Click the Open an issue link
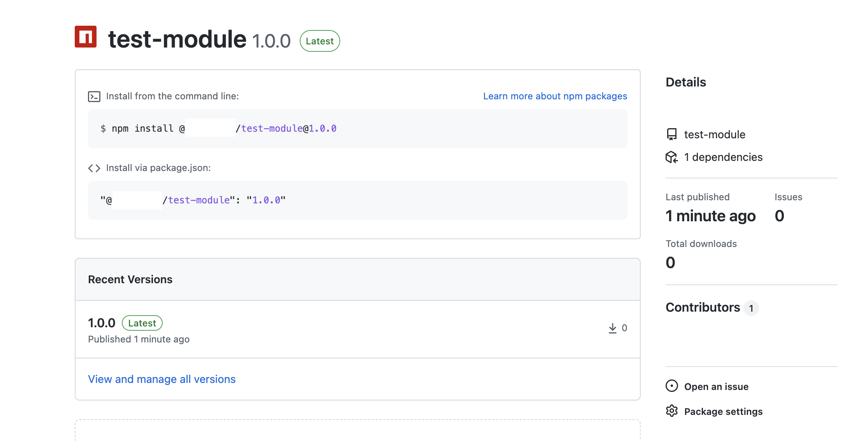The image size is (868, 441). (x=716, y=387)
